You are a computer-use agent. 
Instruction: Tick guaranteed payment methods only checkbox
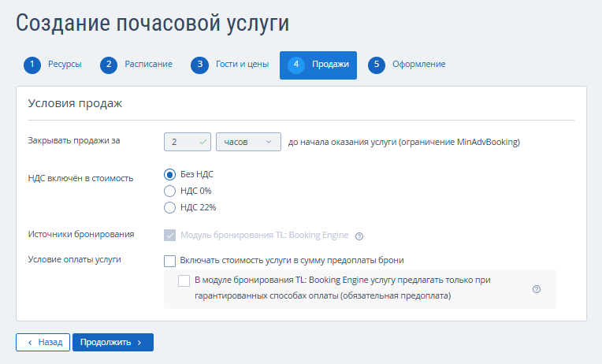(x=184, y=280)
